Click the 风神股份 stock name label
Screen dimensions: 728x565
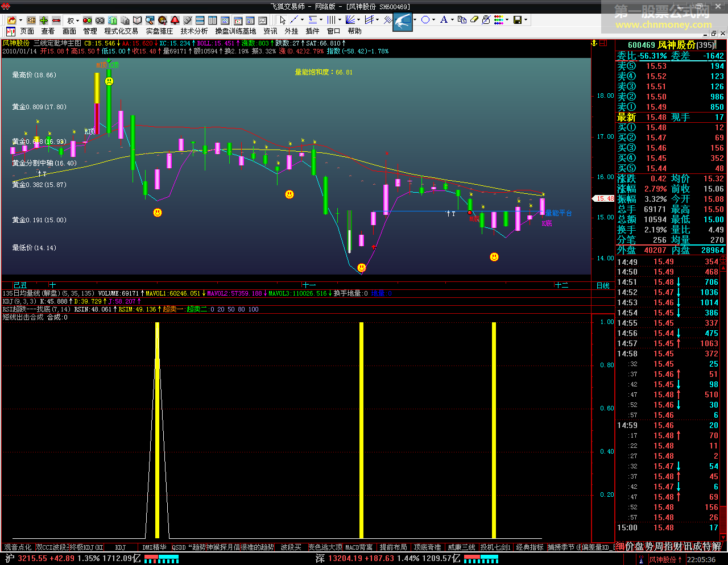pyautogui.click(x=16, y=43)
